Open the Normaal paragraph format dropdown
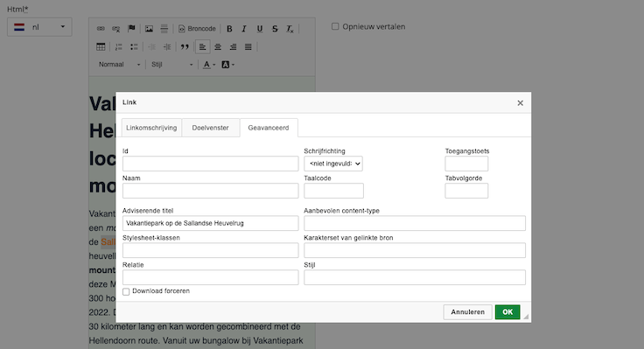 coord(119,65)
